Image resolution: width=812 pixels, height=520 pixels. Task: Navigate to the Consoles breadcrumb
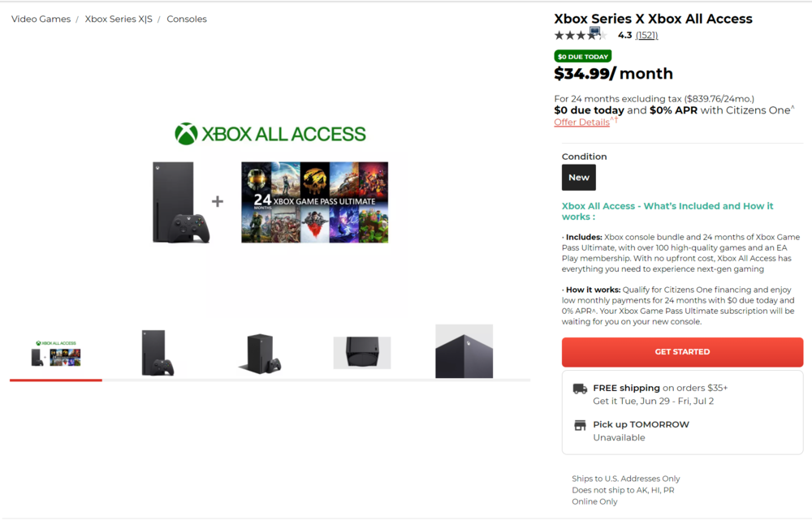pyautogui.click(x=187, y=19)
